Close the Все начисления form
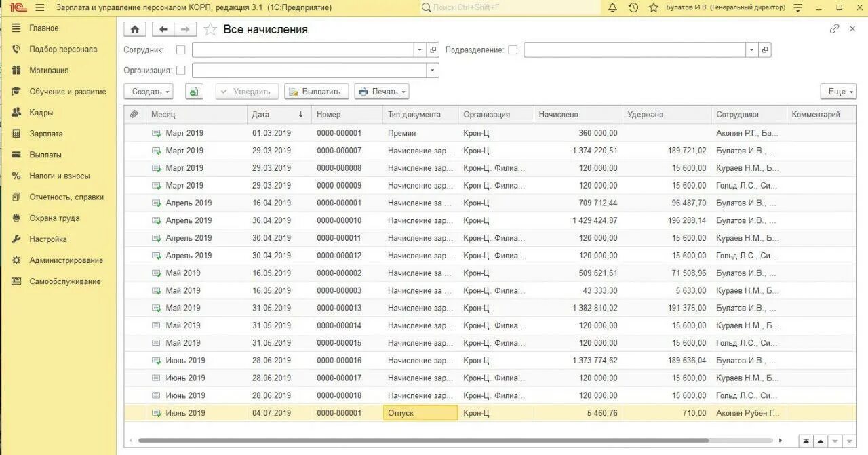Image resolution: width=868 pixels, height=455 pixels. coord(853,29)
